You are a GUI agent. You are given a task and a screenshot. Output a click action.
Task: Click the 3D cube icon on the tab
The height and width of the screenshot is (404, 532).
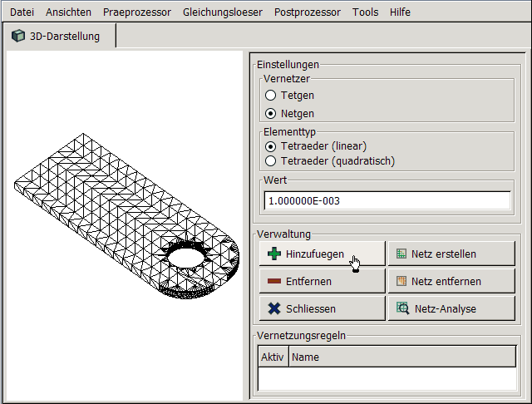point(18,37)
